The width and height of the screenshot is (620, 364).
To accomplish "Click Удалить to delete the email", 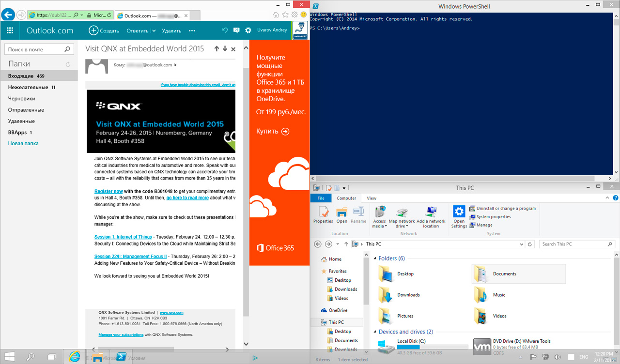I will (171, 30).
